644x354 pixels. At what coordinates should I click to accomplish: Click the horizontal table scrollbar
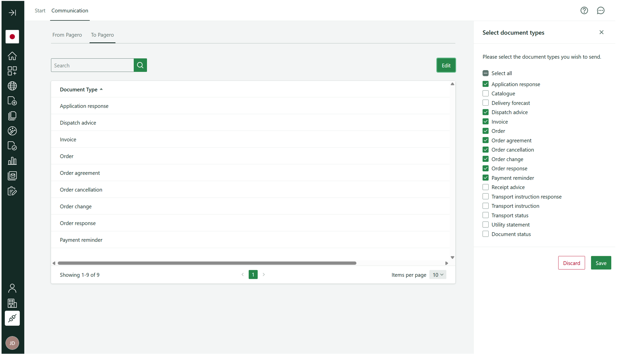(x=207, y=263)
